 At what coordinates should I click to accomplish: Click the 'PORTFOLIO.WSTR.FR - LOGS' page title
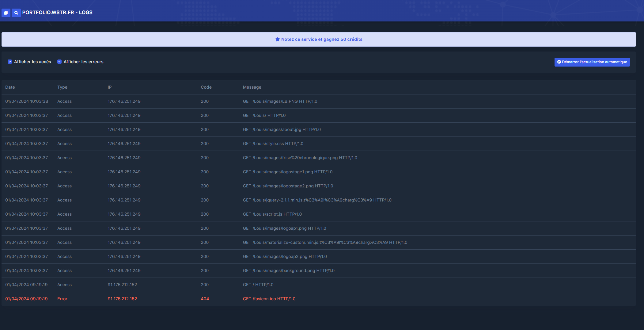coord(57,13)
